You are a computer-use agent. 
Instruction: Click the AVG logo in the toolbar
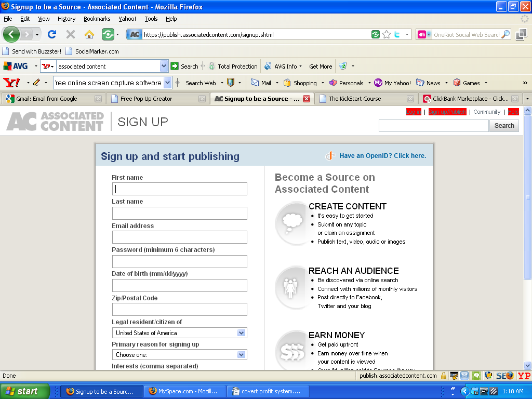(x=16, y=66)
